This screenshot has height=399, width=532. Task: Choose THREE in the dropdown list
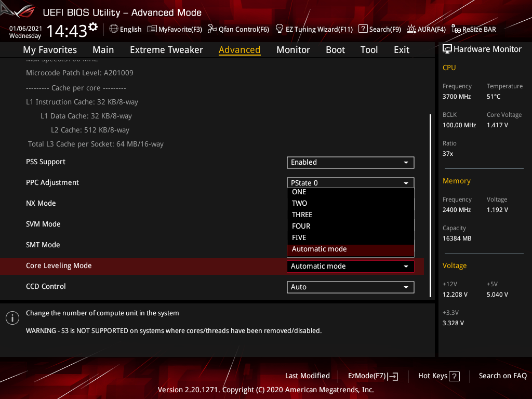tap(350, 215)
